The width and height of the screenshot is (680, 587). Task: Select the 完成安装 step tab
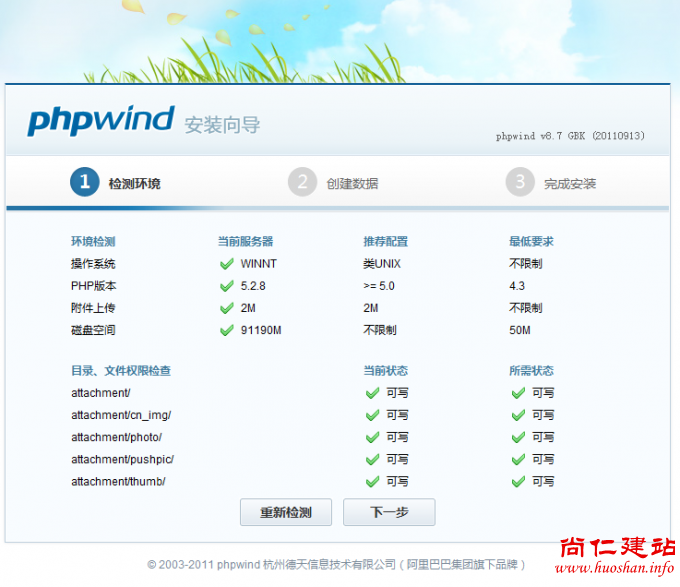pyautogui.click(x=570, y=184)
